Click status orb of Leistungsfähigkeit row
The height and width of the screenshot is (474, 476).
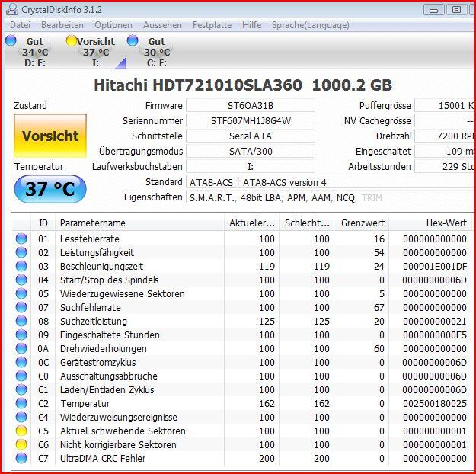(x=21, y=252)
